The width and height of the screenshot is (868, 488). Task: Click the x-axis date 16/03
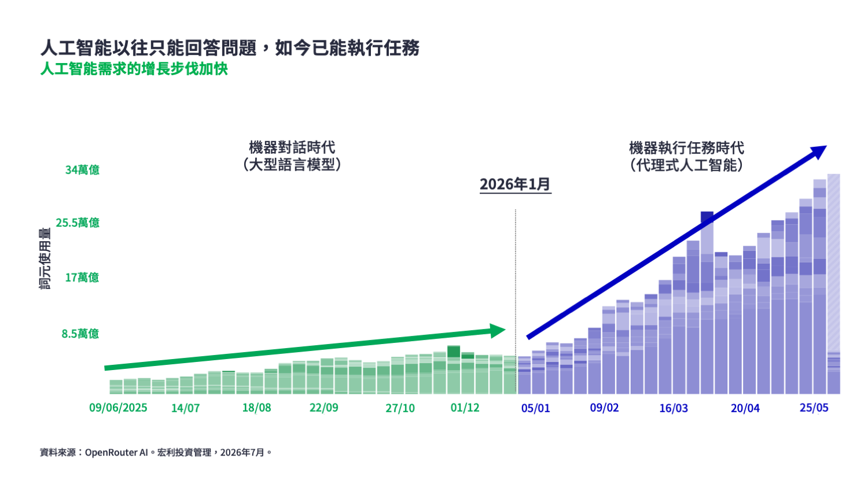(674, 408)
